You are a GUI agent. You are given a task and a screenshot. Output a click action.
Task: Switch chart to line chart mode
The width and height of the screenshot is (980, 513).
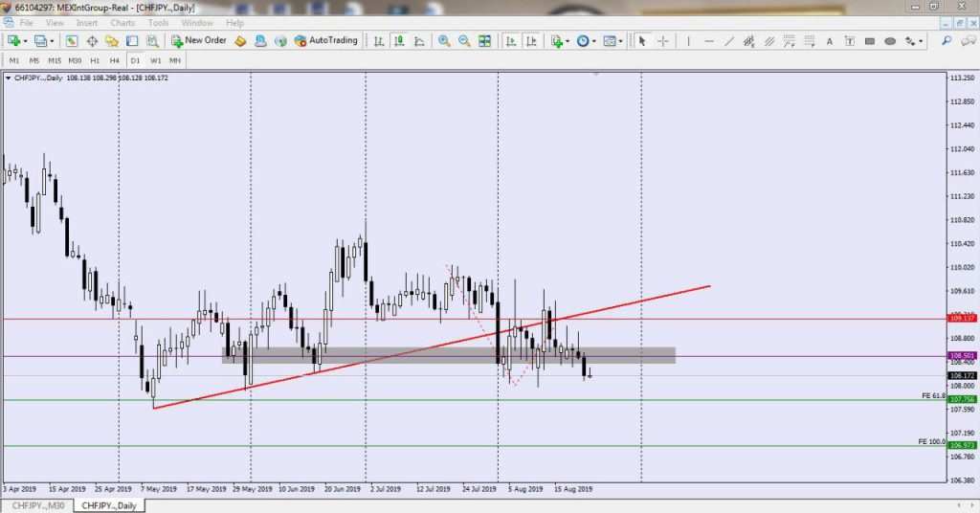point(419,41)
